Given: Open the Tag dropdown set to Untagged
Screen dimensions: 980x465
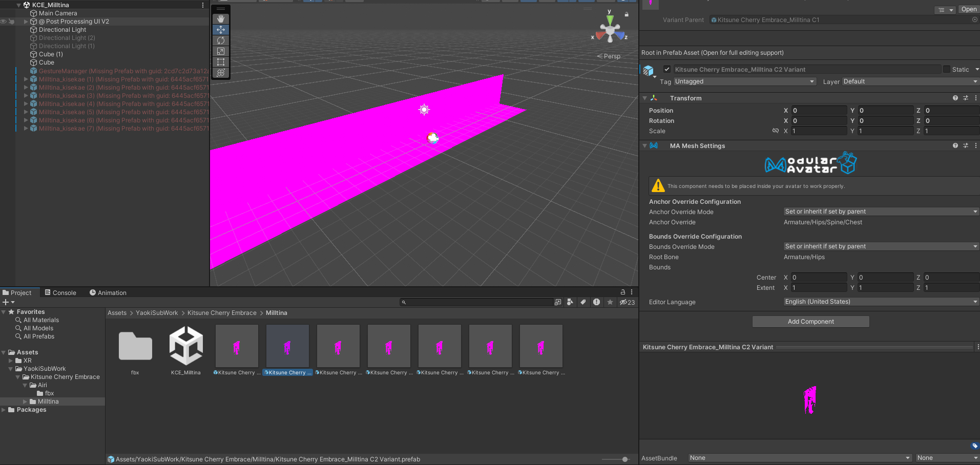Looking at the screenshot, I should tap(745, 81).
